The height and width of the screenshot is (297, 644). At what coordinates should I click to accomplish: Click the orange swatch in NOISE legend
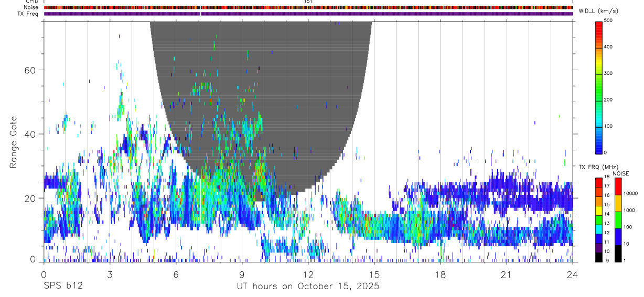tap(618, 203)
